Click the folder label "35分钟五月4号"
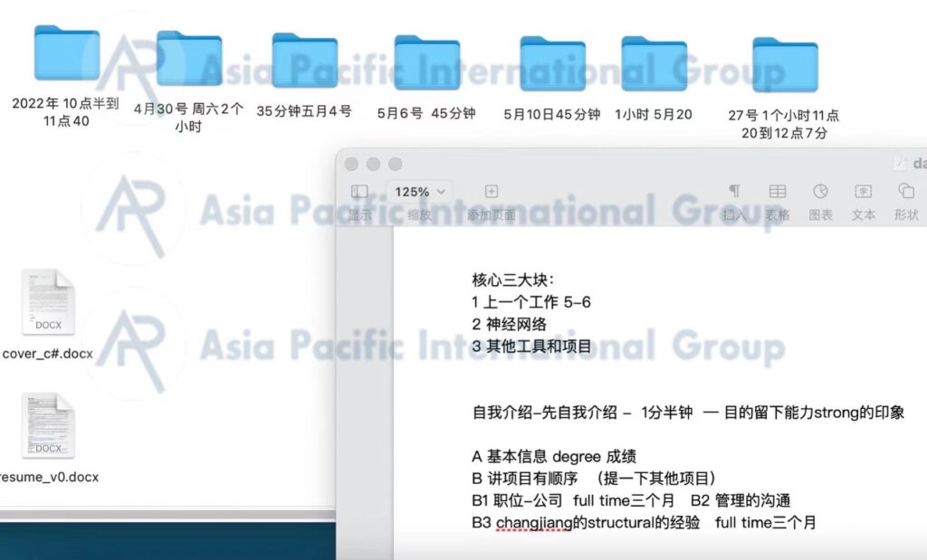Screen dimensions: 927x560 [x=304, y=111]
